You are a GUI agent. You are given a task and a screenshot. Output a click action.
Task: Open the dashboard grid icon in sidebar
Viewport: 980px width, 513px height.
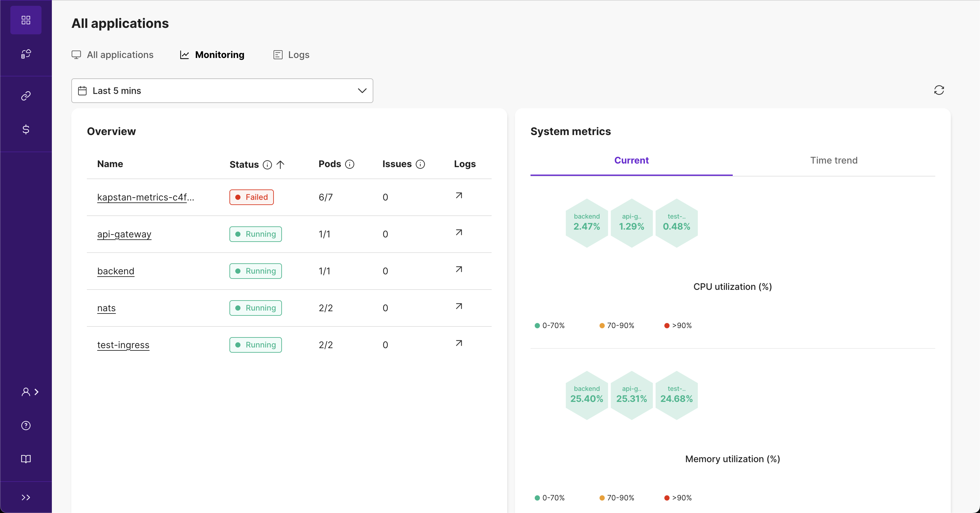tap(26, 20)
